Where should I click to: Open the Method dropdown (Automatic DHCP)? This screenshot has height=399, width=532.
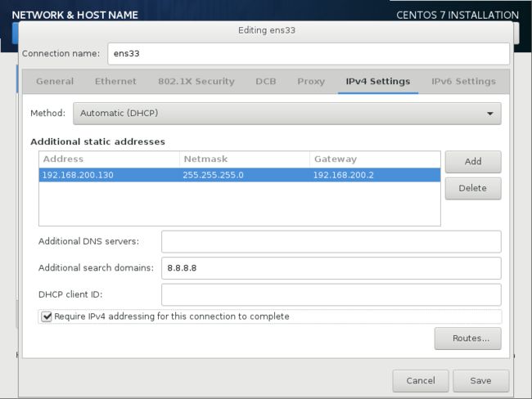[x=286, y=114]
